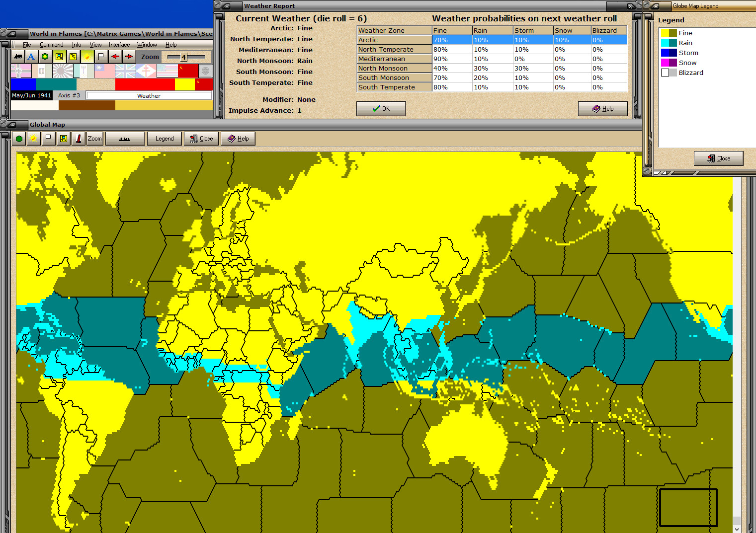Click the ship silhouette button in Global Map
Viewport: 756px width, 533px height.
click(x=125, y=139)
